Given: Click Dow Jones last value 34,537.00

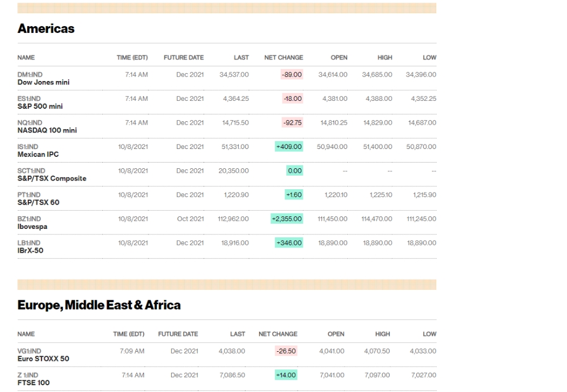Looking at the screenshot, I should (234, 75).
